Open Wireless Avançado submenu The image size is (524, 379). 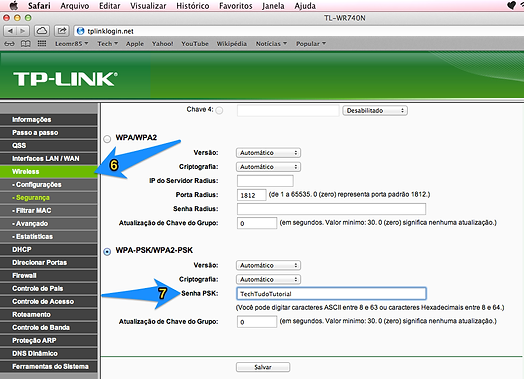pyautogui.click(x=49, y=224)
